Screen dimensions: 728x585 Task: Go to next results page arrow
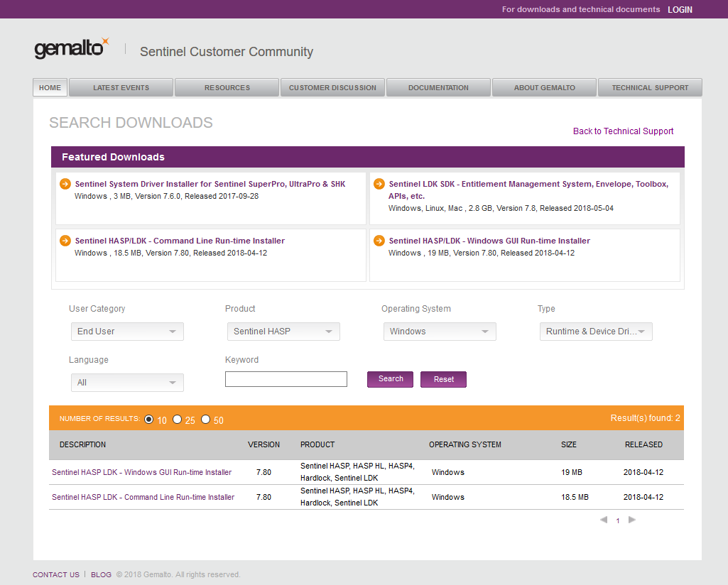pyautogui.click(x=632, y=520)
